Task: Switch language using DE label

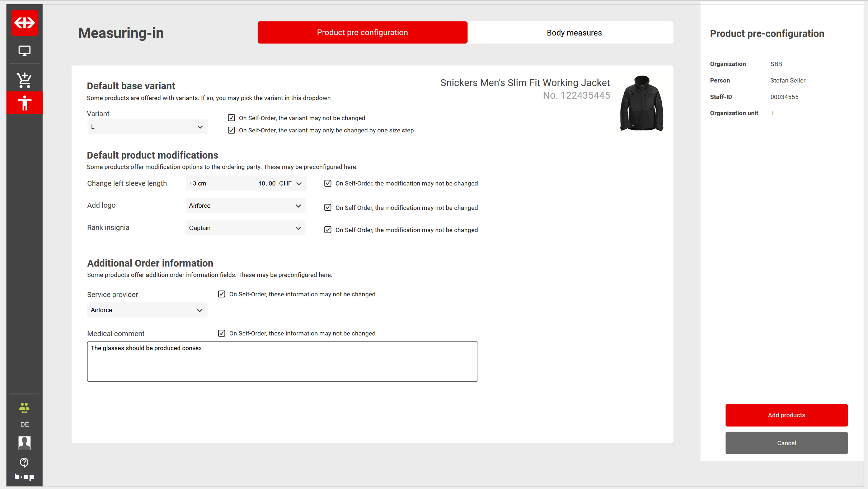Action: (24, 424)
